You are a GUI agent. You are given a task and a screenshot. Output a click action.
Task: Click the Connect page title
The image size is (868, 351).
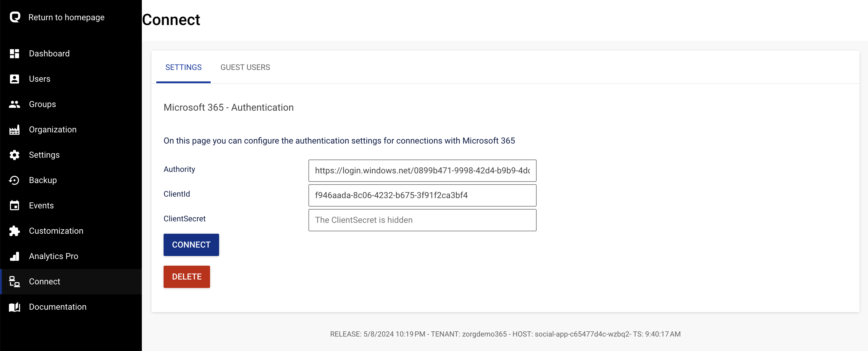[x=171, y=20]
